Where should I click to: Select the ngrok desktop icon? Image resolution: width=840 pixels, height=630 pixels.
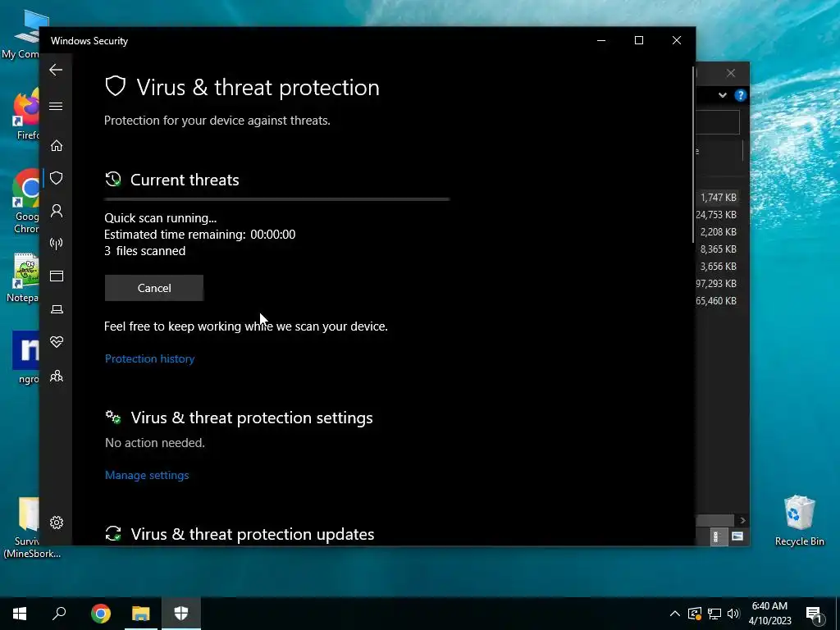click(25, 358)
